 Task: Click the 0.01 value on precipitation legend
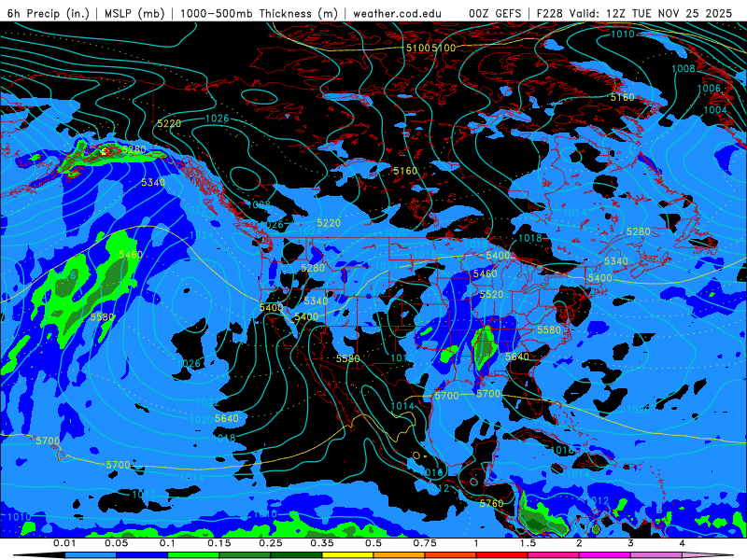coord(64,543)
